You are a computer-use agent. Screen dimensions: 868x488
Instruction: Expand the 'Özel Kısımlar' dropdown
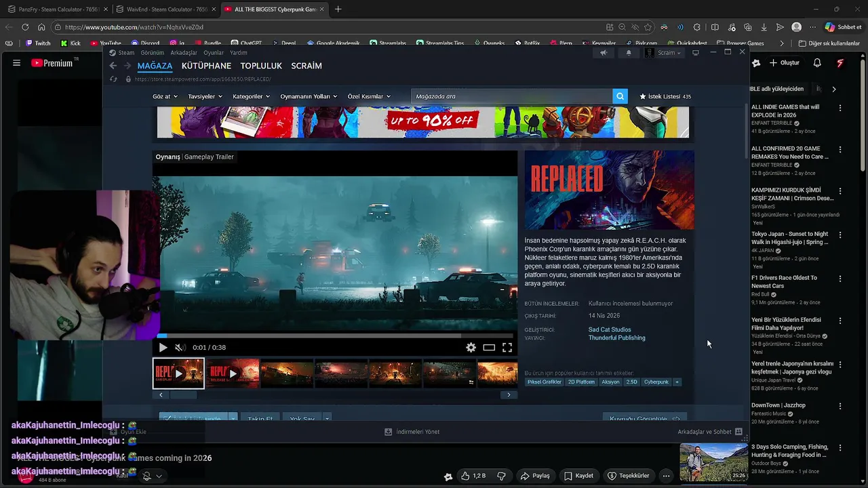point(369,96)
